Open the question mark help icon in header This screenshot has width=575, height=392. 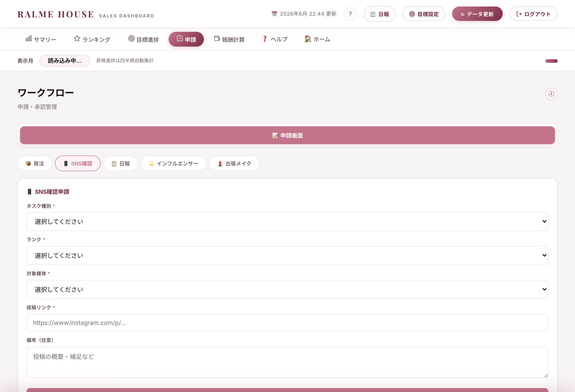pyautogui.click(x=350, y=14)
